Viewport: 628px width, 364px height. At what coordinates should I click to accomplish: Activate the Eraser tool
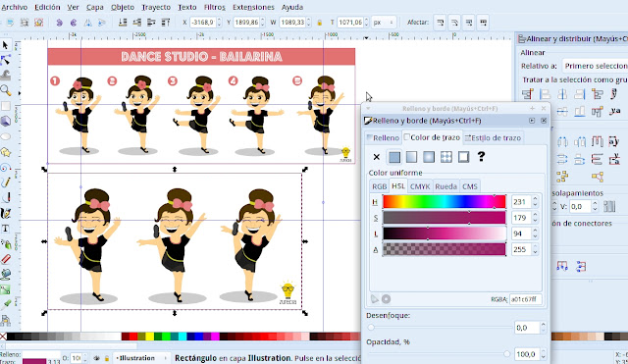(x=5, y=259)
